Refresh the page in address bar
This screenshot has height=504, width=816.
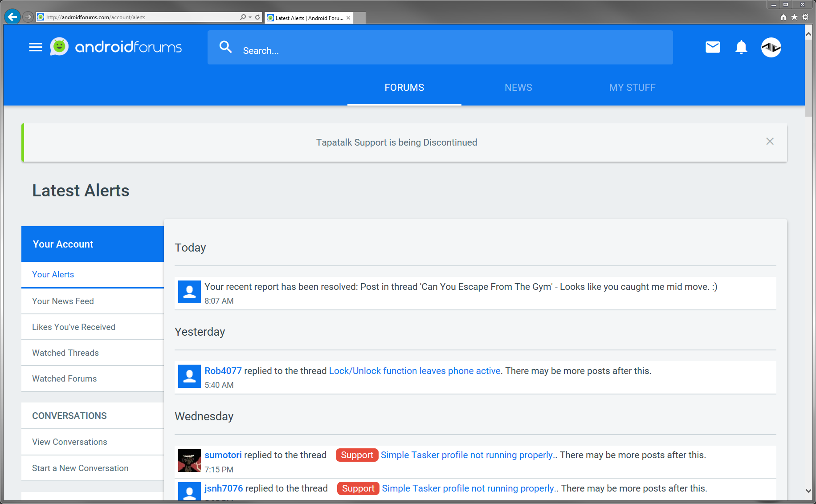coord(257,17)
